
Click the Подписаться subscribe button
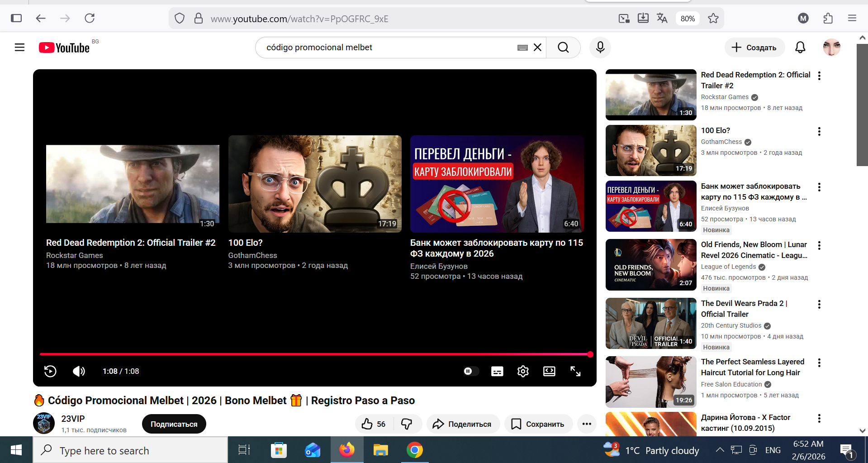click(x=174, y=424)
